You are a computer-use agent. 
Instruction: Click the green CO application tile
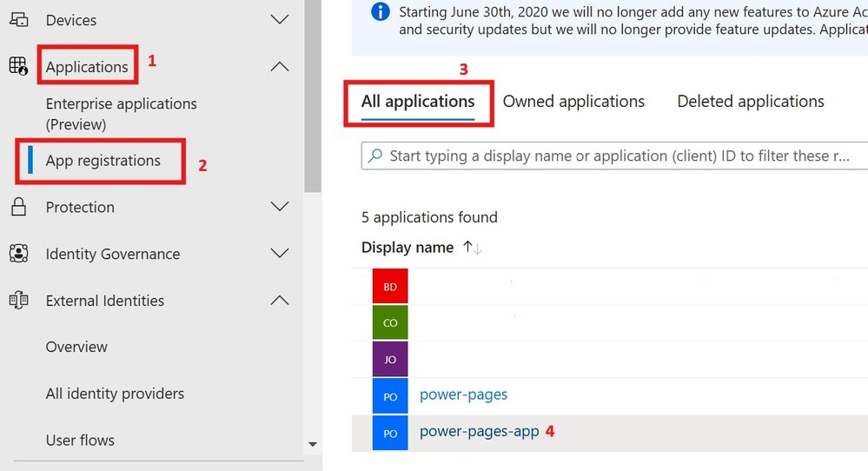(390, 322)
